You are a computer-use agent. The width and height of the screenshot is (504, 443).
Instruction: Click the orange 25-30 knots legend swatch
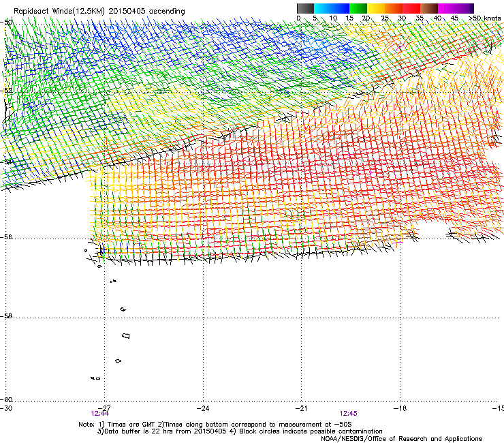pyautogui.click(x=394, y=8)
